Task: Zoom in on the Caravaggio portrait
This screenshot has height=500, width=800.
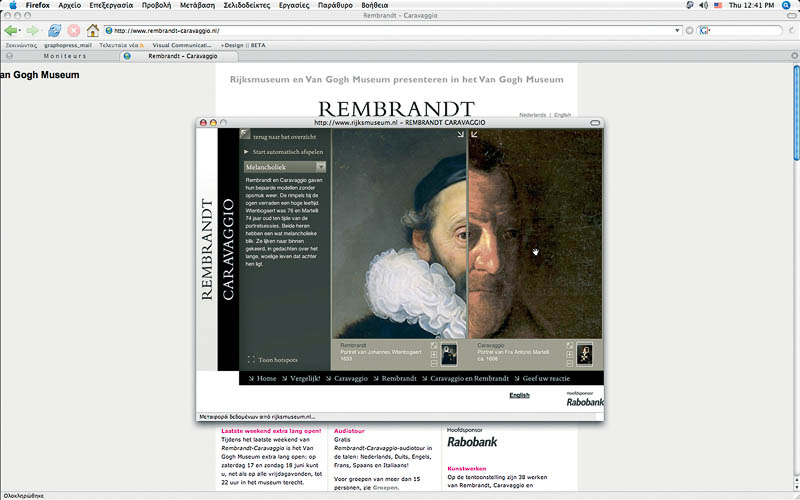Action: coord(569,355)
